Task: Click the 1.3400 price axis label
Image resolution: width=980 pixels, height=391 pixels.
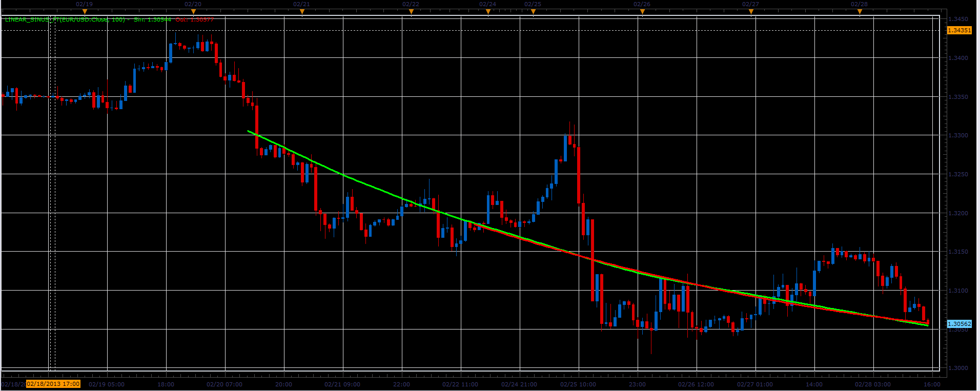Action: [958, 58]
